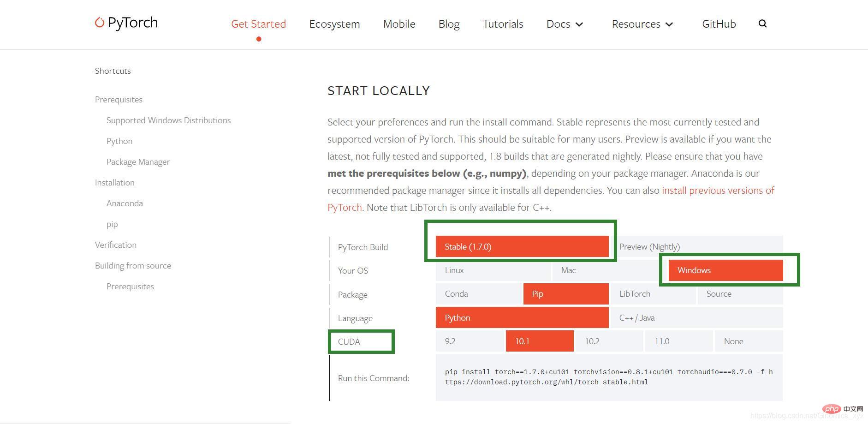
Task: Go to the Tutorials page
Action: click(x=503, y=24)
